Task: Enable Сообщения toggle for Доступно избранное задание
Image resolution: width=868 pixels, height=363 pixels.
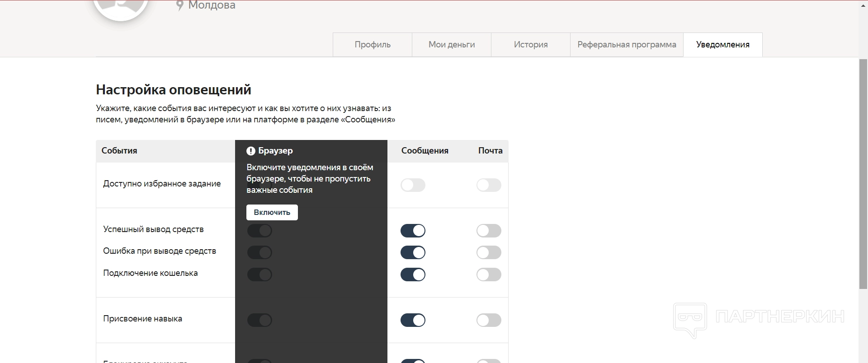Action: click(x=413, y=185)
